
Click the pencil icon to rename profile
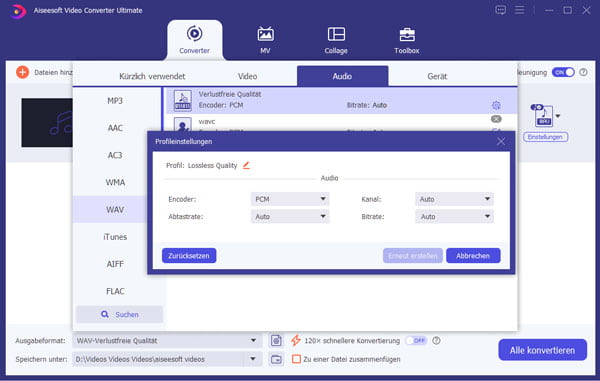point(246,165)
